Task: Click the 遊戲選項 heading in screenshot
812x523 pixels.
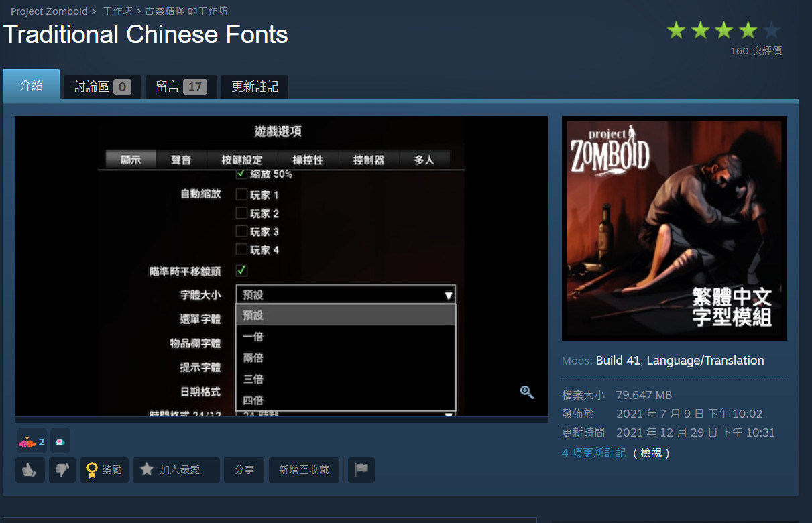Action: point(278,132)
